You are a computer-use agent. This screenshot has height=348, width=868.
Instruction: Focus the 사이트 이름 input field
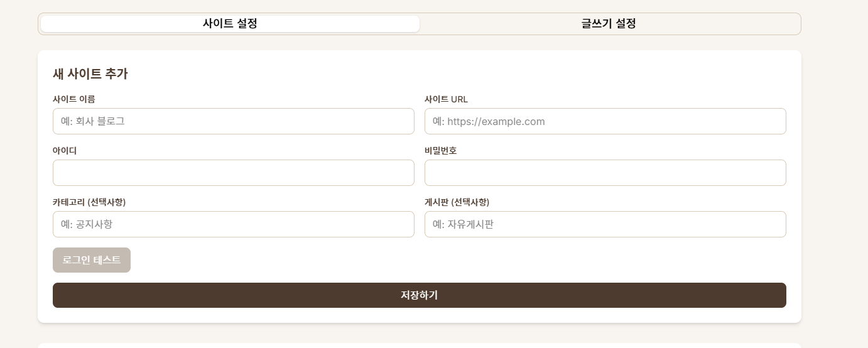234,121
